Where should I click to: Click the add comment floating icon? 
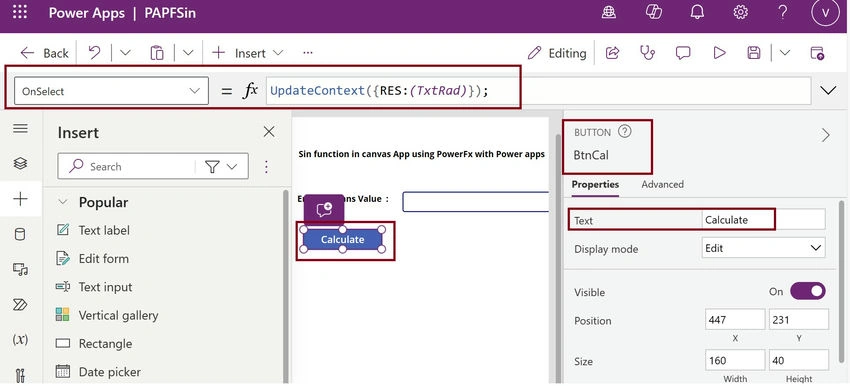pyautogui.click(x=324, y=209)
